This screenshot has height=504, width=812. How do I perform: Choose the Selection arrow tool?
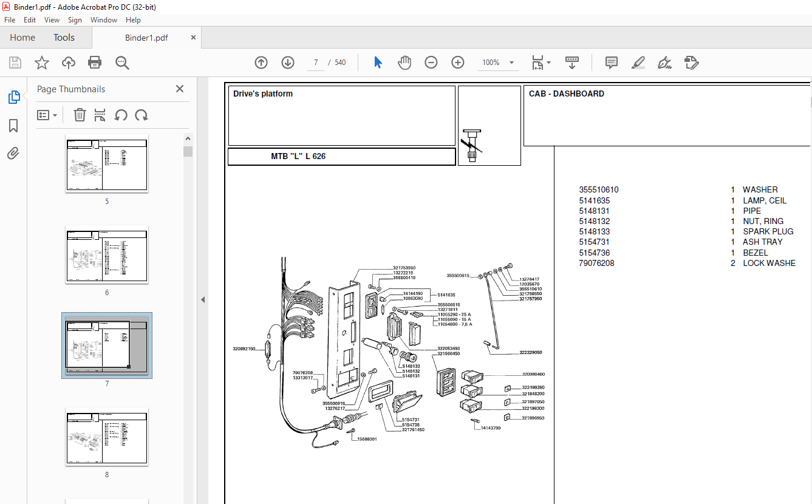(x=378, y=63)
